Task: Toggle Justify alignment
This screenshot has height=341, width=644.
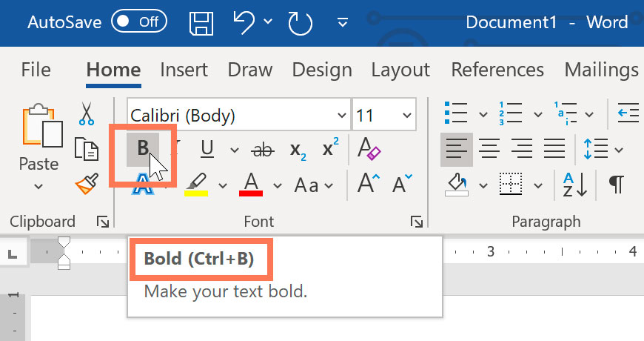Action: click(554, 148)
